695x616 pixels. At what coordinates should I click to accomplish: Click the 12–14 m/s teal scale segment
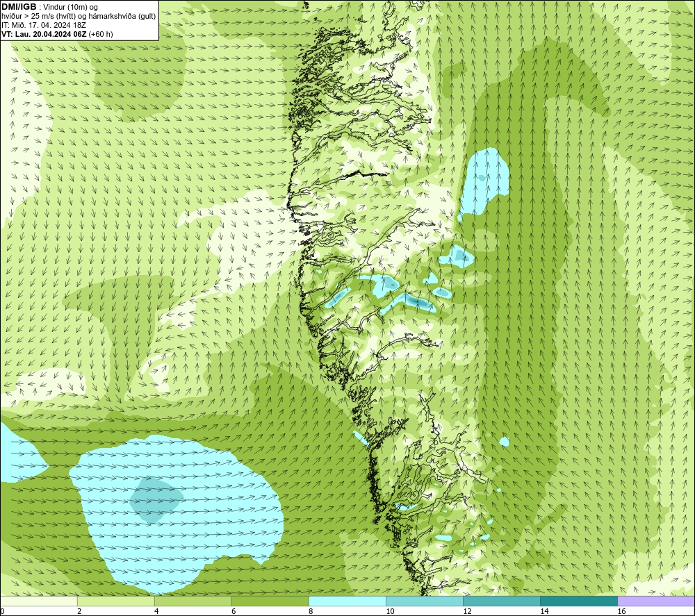[x=502, y=601]
